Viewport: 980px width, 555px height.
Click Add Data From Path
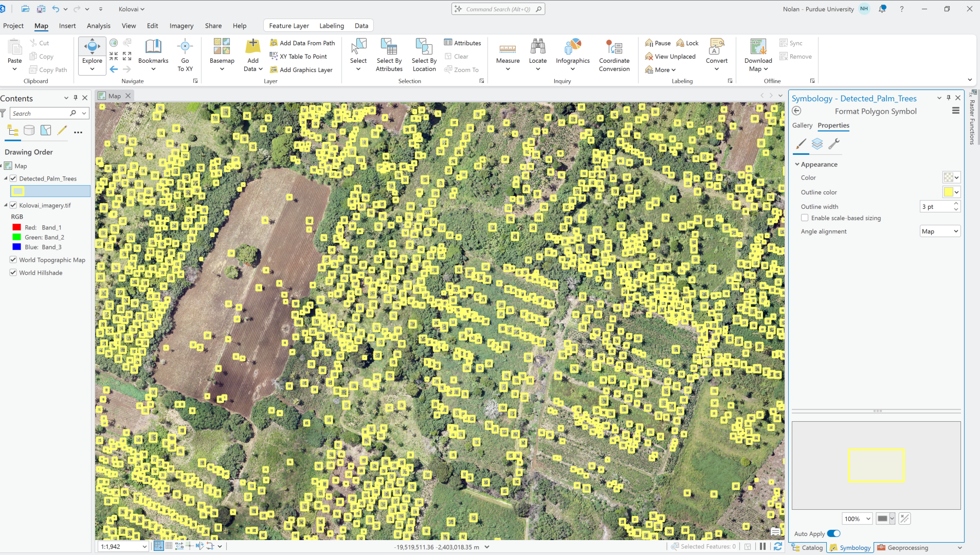[x=303, y=43]
